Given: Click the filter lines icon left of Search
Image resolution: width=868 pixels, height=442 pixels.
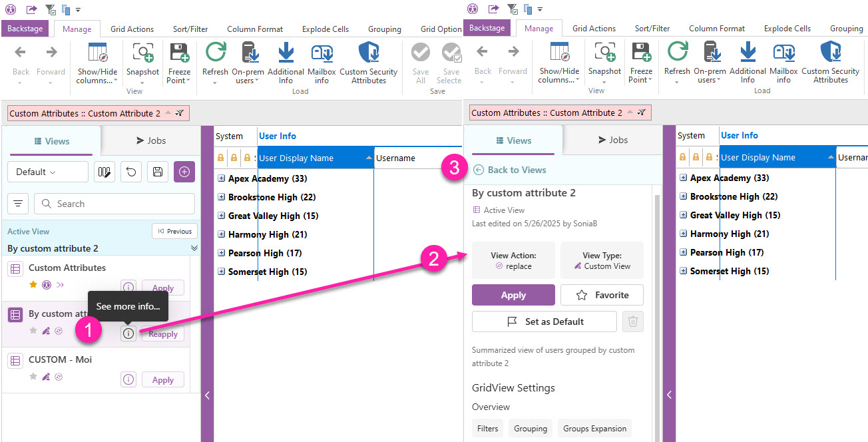Looking at the screenshot, I should click(x=18, y=204).
